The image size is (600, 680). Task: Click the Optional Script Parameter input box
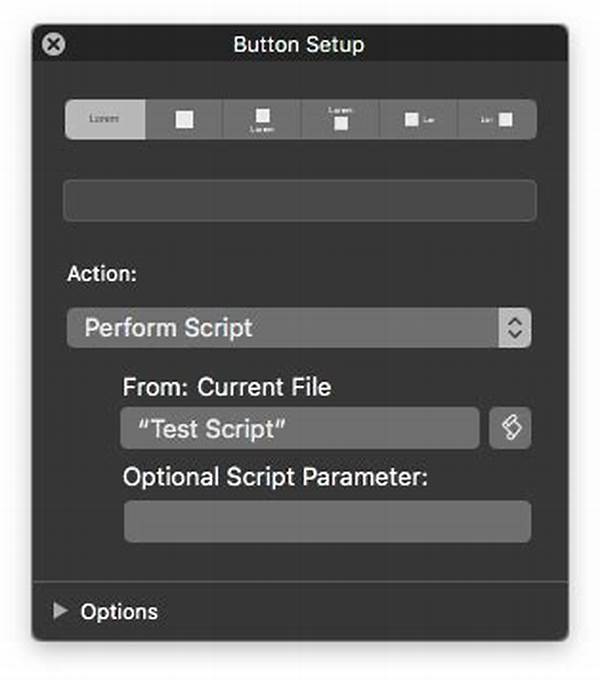click(x=327, y=521)
